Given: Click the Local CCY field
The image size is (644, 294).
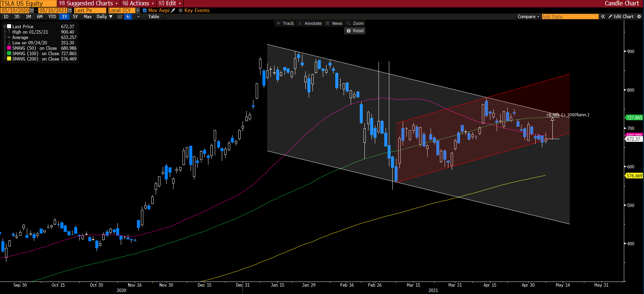Looking at the screenshot, I should tap(121, 10).
